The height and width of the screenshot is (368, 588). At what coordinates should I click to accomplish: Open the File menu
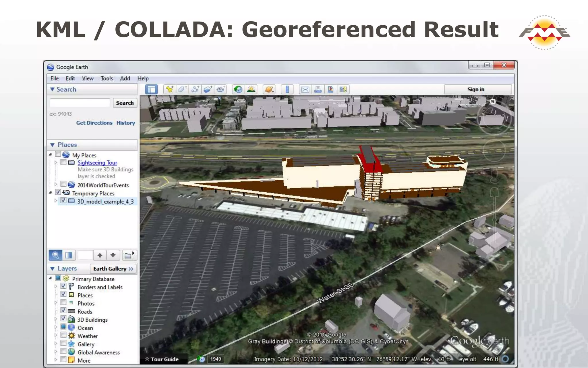click(x=55, y=78)
